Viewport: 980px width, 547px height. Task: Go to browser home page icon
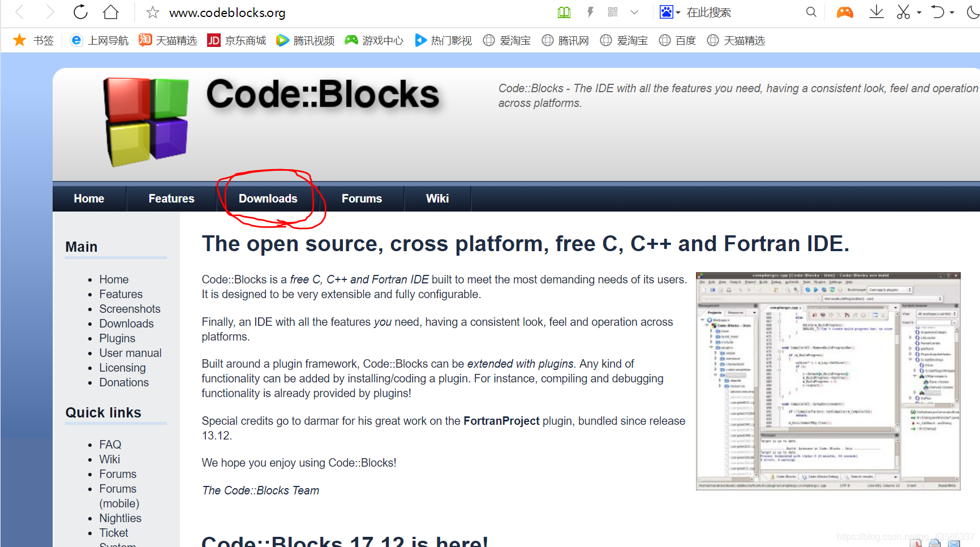click(x=111, y=12)
